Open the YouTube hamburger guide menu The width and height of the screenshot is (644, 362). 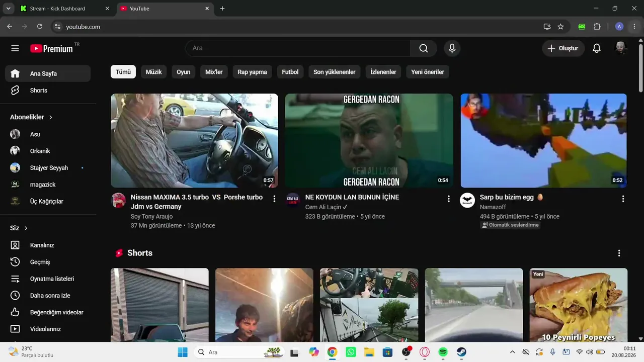(15, 48)
